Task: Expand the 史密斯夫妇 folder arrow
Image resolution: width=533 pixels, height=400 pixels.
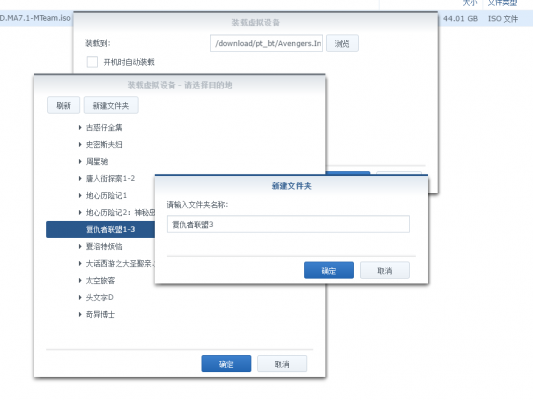Action: click(x=80, y=144)
